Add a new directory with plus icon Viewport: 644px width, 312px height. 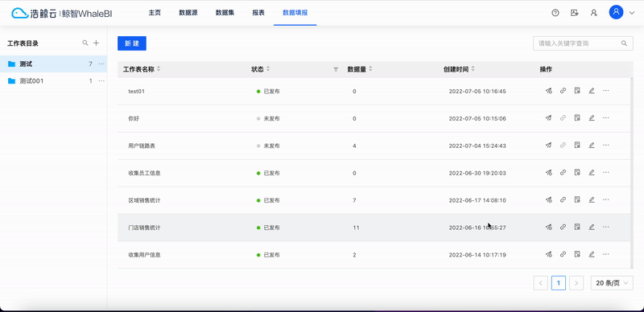(96, 43)
